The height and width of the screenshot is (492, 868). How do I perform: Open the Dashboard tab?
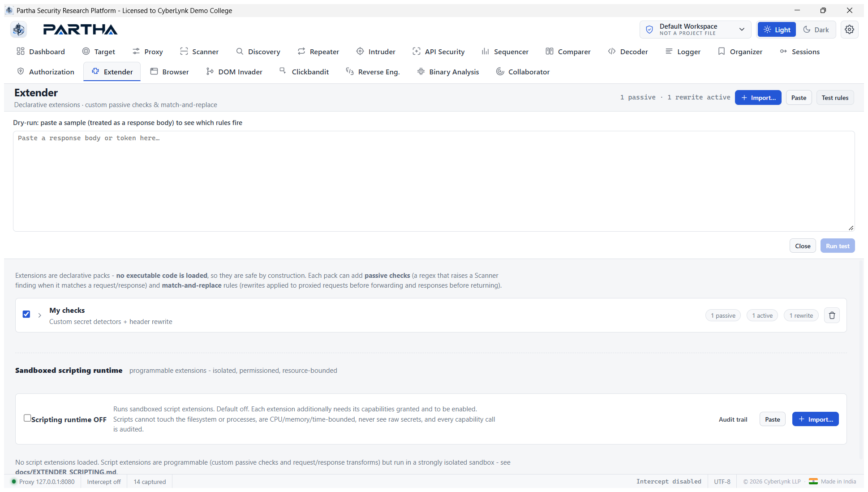[41, 52]
